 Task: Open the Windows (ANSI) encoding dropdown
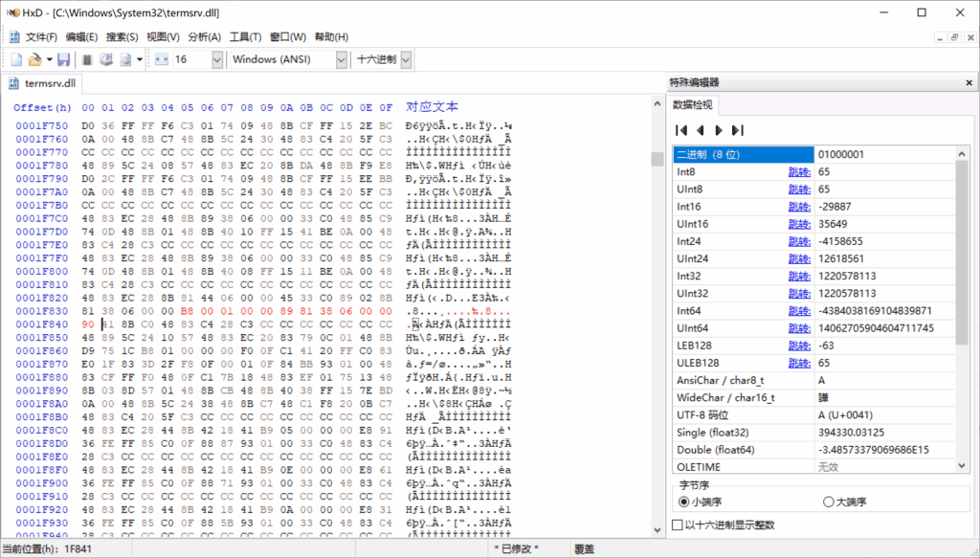pos(341,58)
